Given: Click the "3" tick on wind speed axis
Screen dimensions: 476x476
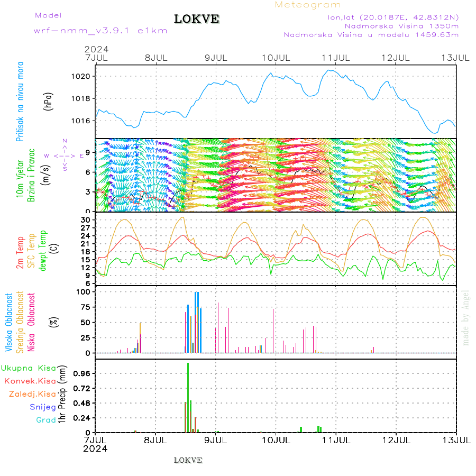Looking at the screenshot, I should pos(88,192).
